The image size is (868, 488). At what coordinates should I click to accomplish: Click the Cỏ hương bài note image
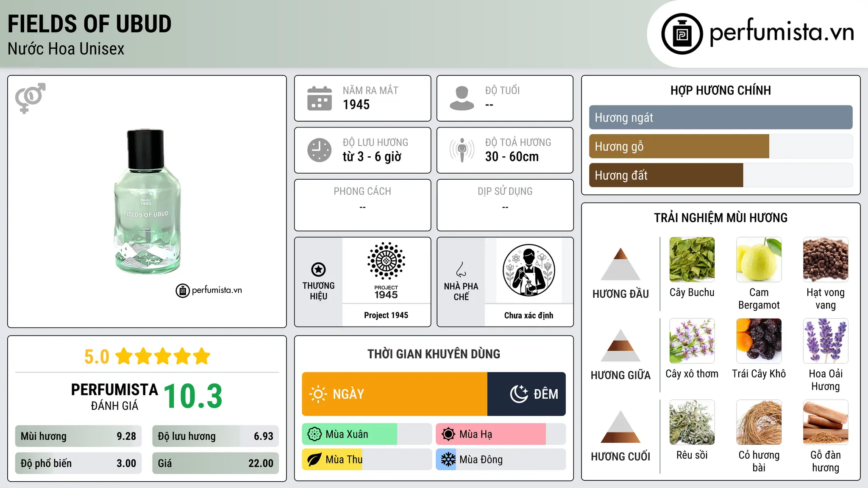[759, 422]
